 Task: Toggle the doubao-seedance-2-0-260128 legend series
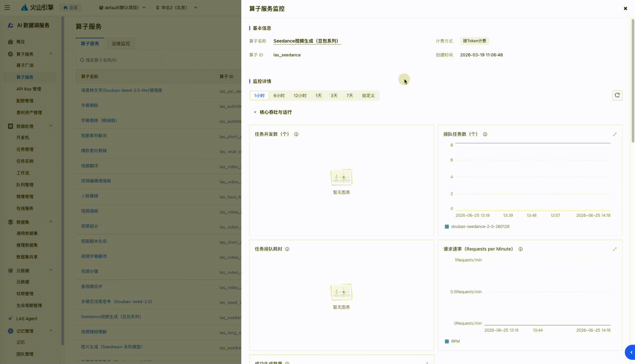point(477,226)
